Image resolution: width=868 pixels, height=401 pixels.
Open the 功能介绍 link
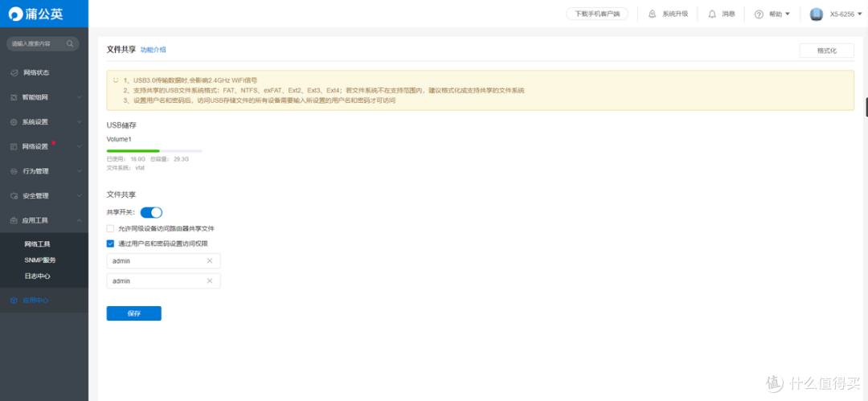point(153,50)
